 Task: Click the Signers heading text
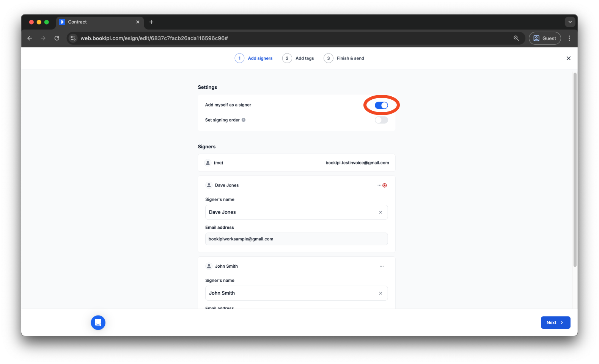click(207, 147)
